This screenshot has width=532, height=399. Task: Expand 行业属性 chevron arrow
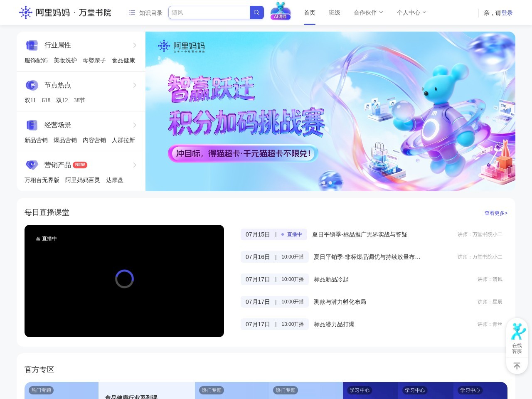coord(135,45)
